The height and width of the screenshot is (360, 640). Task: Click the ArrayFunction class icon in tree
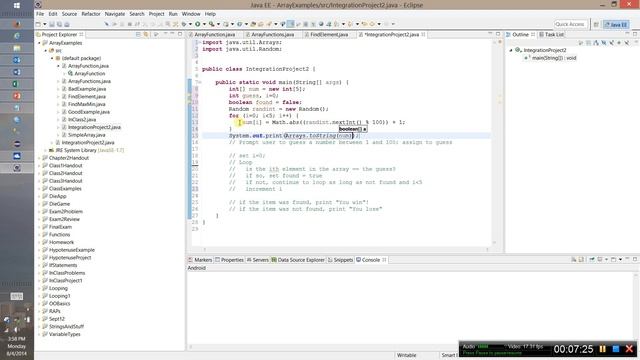[70, 73]
